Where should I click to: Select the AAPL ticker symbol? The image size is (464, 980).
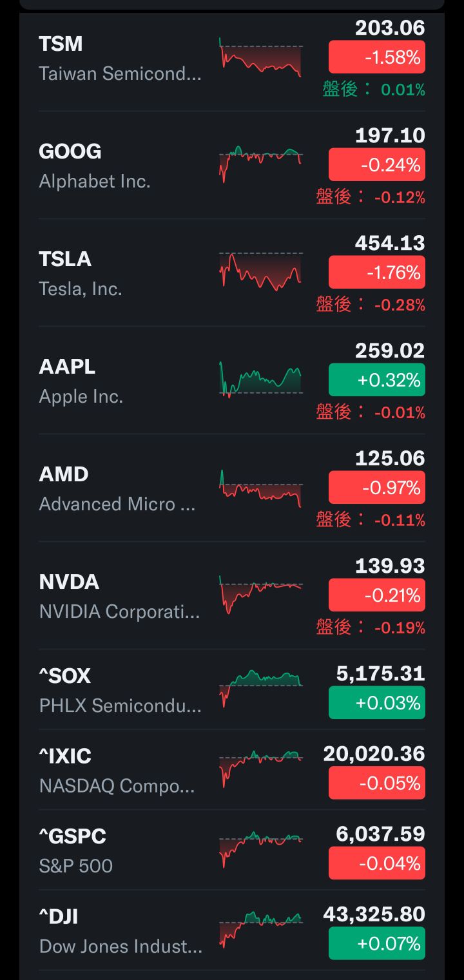point(67,367)
